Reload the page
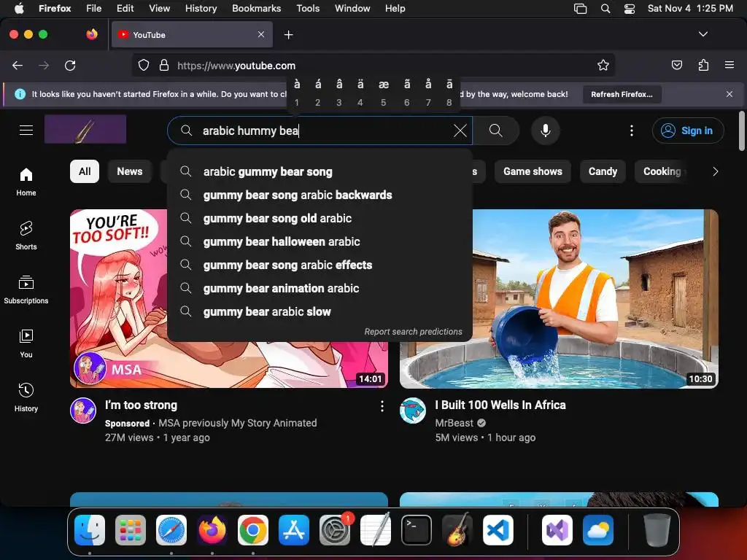Viewport: 747px width, 560px height. [70, 65]
